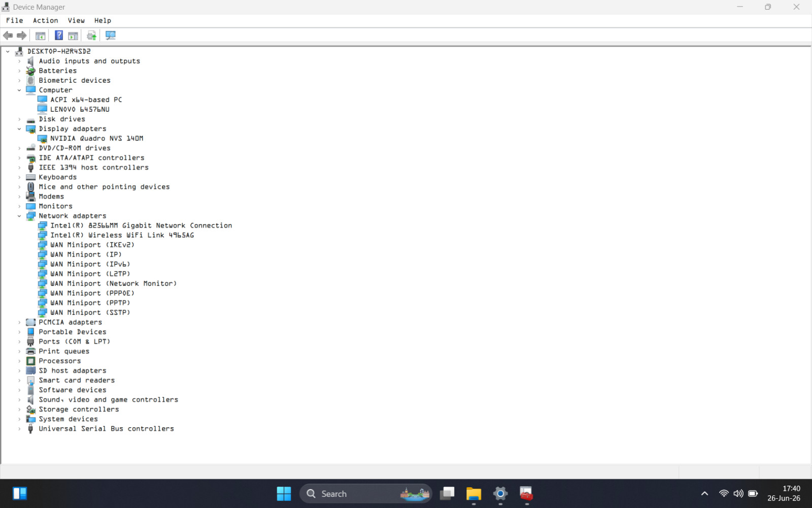Toggle Show/Hide Action Pane toolbar icon

click(73, 36)
